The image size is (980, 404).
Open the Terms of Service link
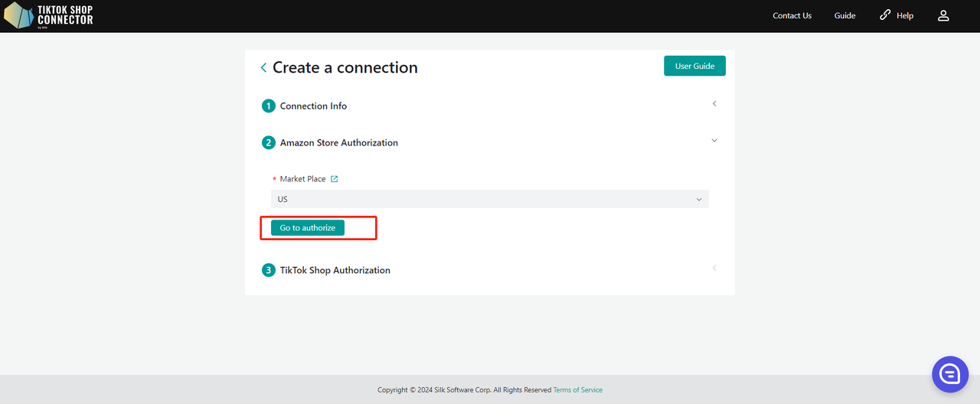577,390
